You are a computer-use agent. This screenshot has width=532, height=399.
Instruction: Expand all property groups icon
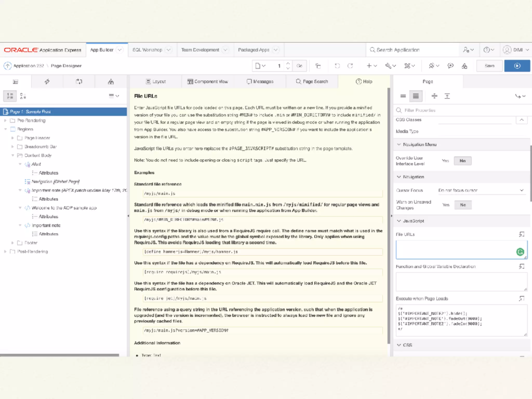(447, 96)
